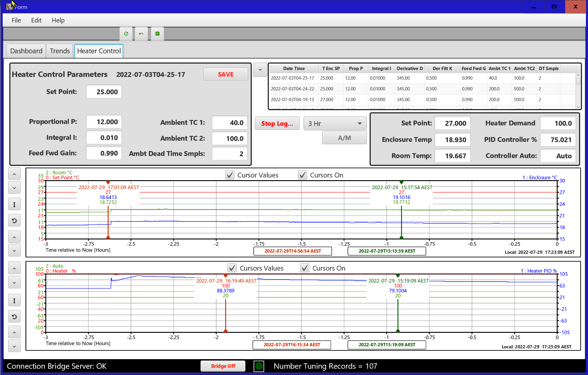Click the Stop Log... button

tap(277, 124)
